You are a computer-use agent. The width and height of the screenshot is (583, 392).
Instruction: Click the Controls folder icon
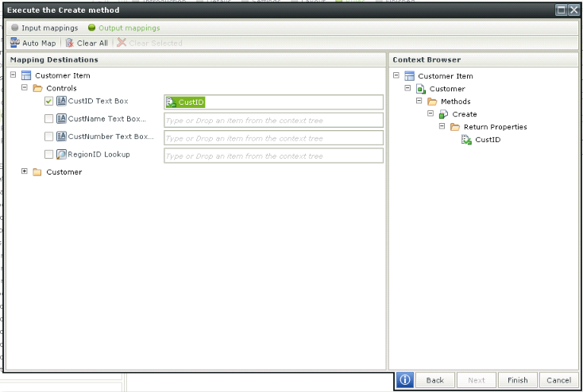click(37, 88)
